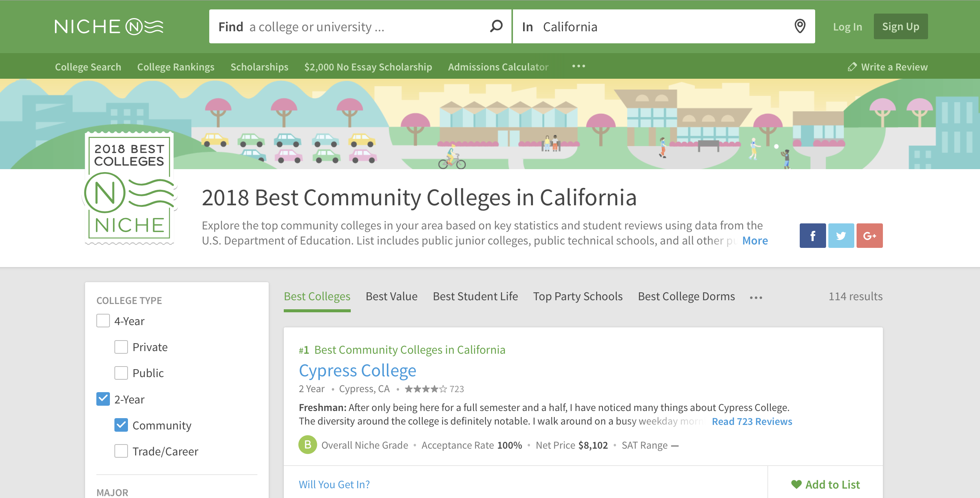Switch to the Best Value tab
The image size is (980, 498).
pos(391,296)
